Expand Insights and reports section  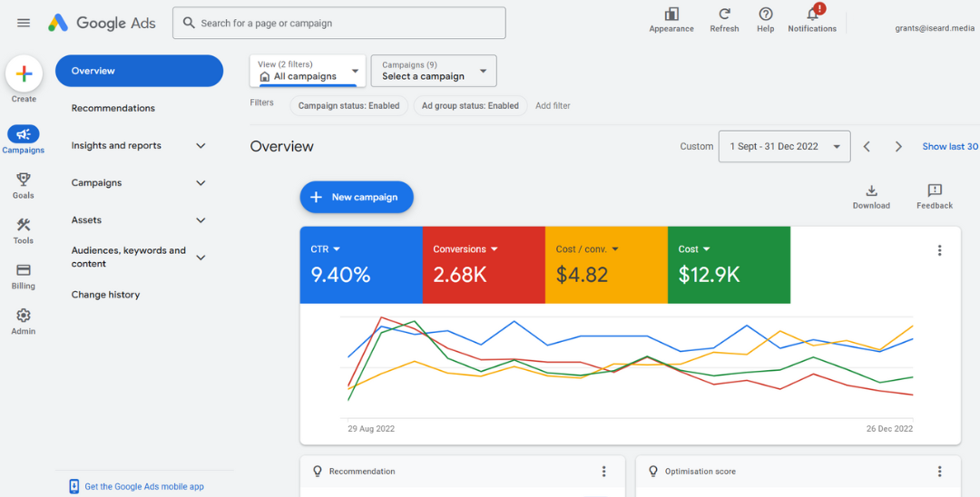coord(201,146)
